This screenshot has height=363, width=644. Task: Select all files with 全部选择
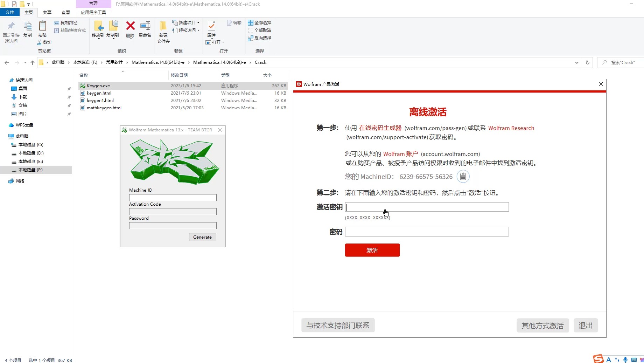(260, 22)
